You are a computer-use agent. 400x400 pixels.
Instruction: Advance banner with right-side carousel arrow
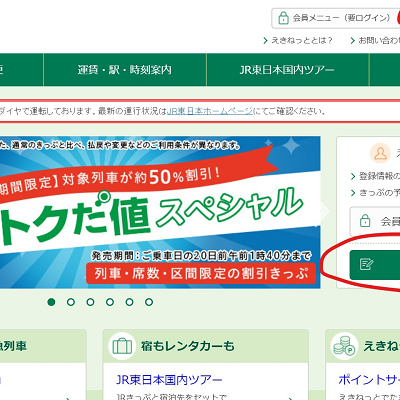pos(324,211)
